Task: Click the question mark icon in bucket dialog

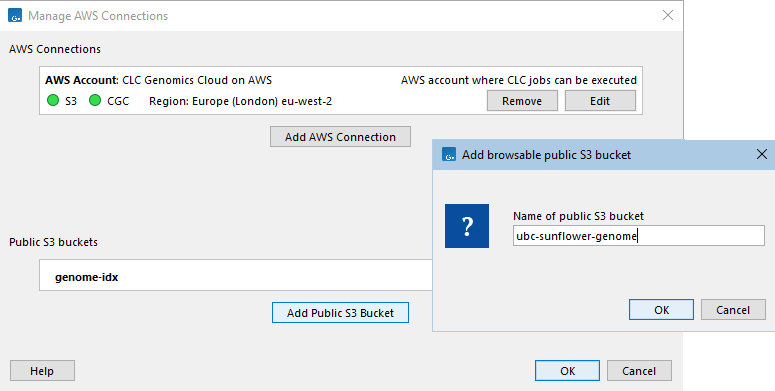Action: (467, 226)
